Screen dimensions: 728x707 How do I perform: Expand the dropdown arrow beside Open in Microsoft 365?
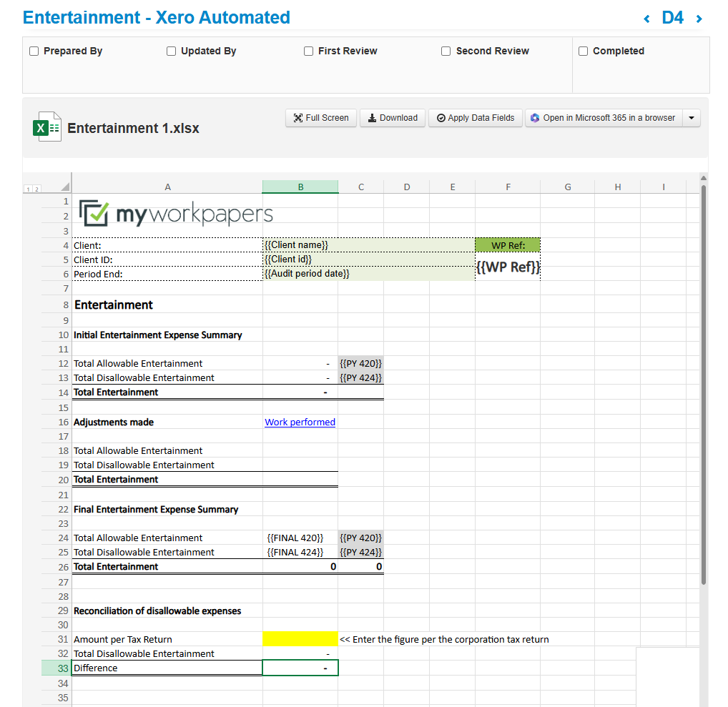point(692,118)
